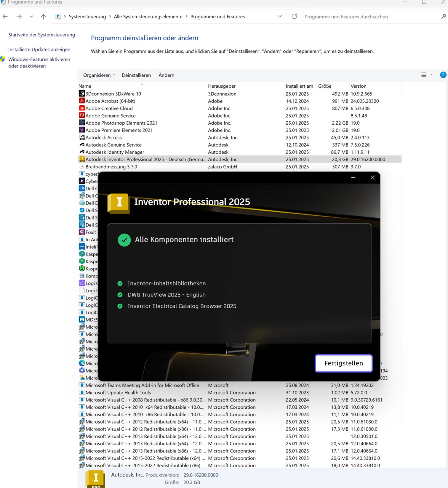The image size is (448, 488).
Task: Select DWG TrueView 2025 - English item
Action: click(167, 295)
